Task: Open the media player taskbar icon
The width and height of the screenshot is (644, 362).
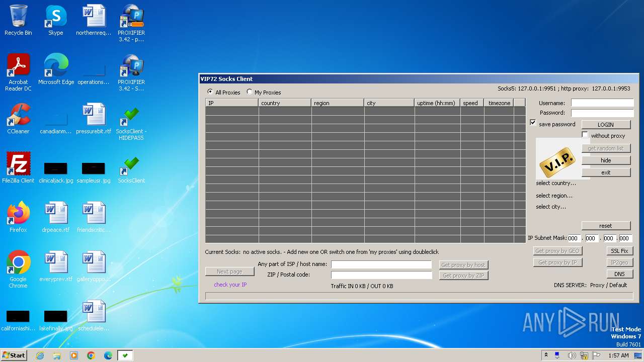Action: point(74,355)
